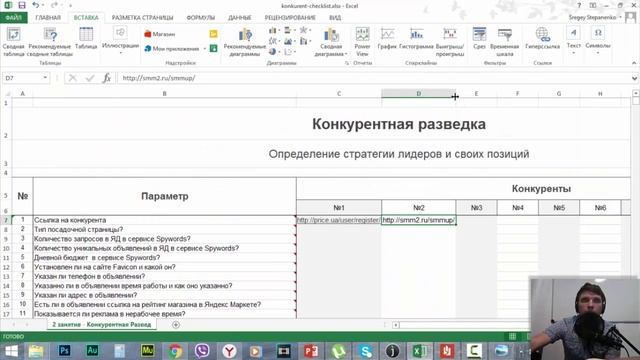The width and height of the screenshot is (640, 360).
Task: Switch to the ДАННЫЕ tab
Action: coord(240,18)
